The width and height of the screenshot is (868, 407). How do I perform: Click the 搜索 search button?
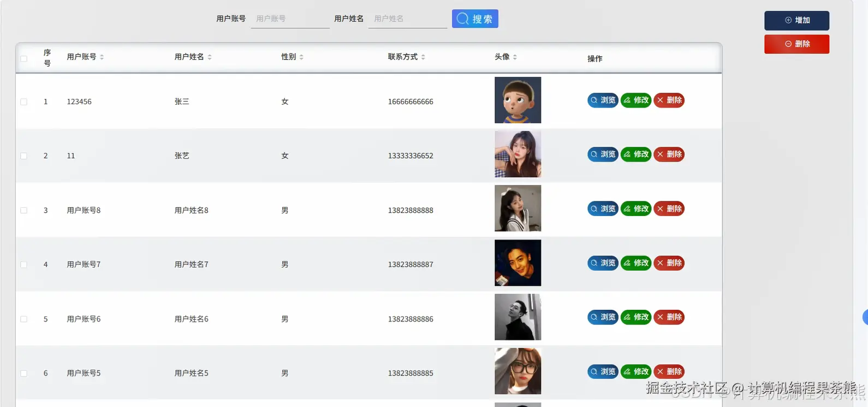[475, 19]
